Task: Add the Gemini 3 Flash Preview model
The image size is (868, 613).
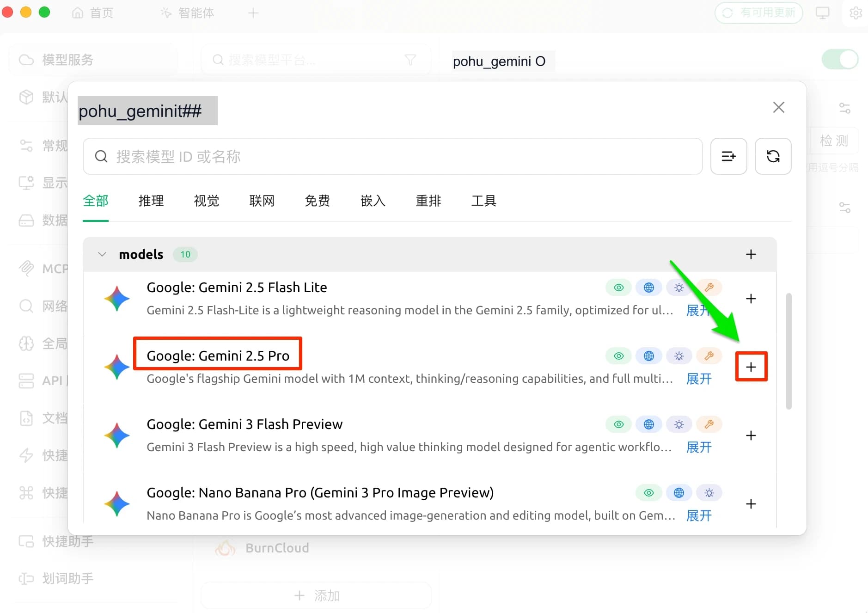Action: [751, 435]
